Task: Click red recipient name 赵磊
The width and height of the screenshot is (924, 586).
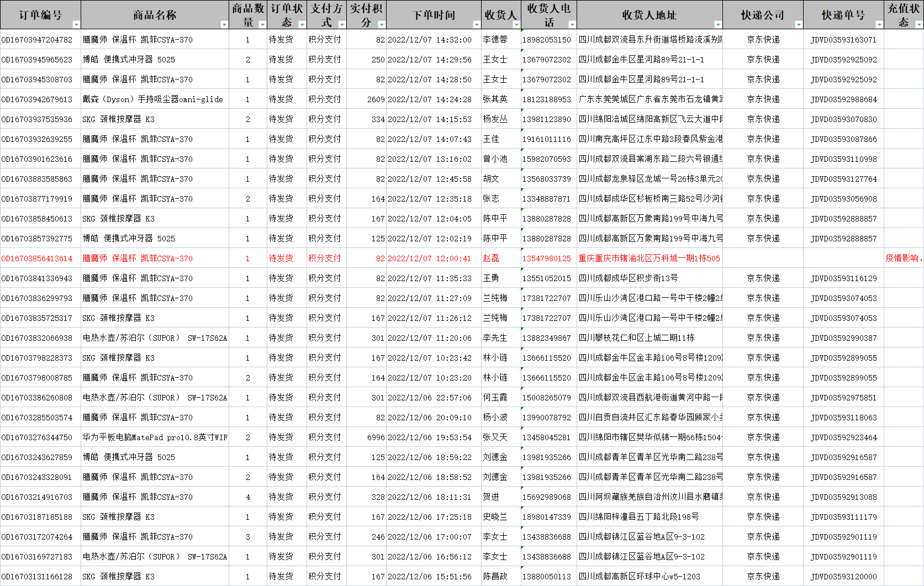Action: [491, 258]
